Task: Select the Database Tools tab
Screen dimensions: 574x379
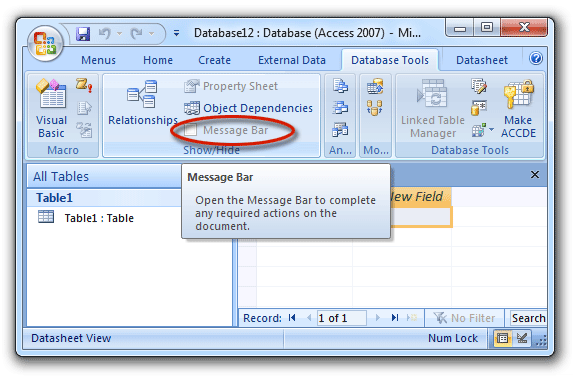Action: (x=390, y=60)
